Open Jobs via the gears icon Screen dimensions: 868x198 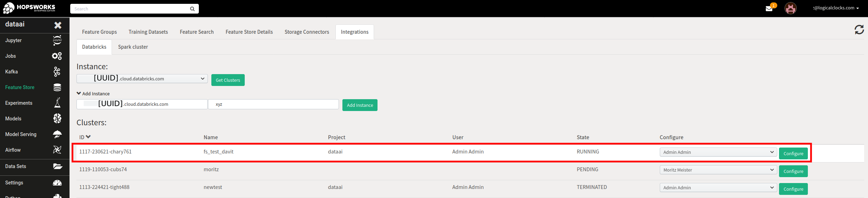click(57, 56)
